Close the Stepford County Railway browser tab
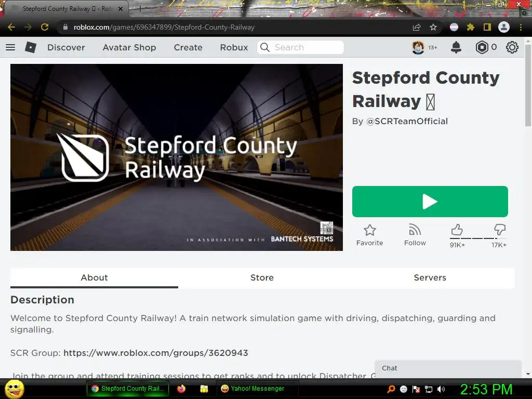Screen dimensions: 532x399 coord(120,9)
